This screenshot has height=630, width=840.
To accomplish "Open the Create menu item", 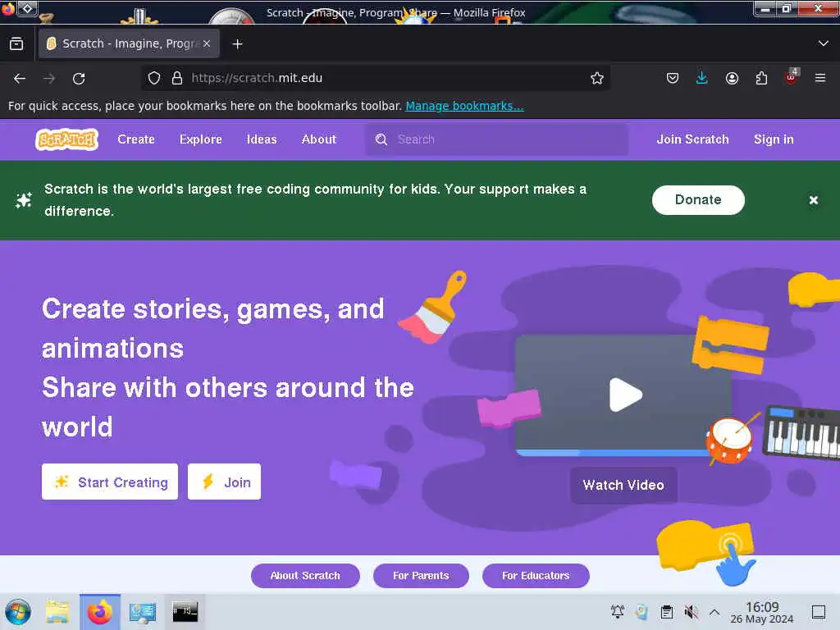I will pyautogui.click(x=136, y=139).
